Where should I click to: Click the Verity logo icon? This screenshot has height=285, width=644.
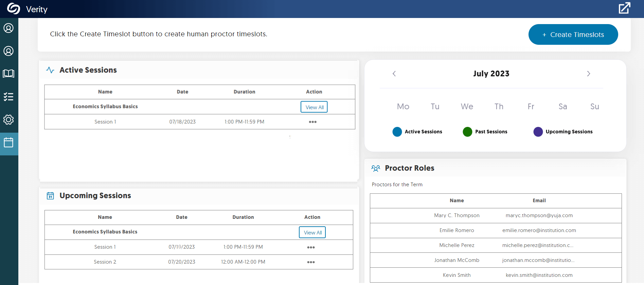click(x=14, y=8)
